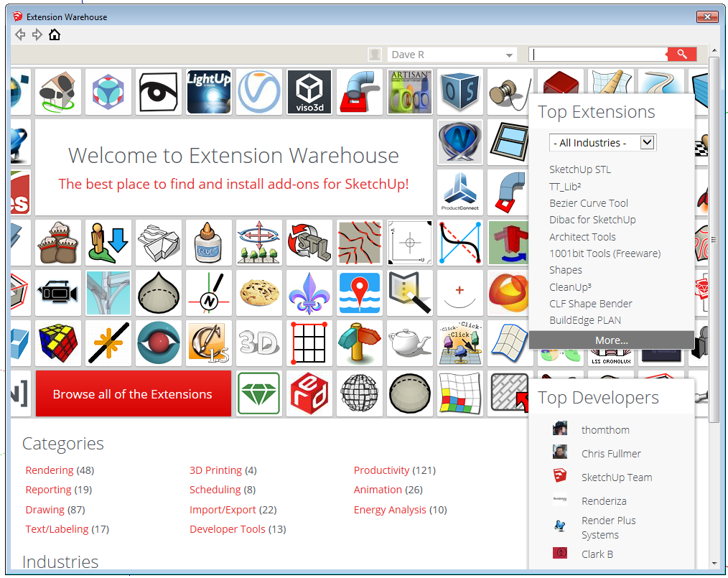Select the black eye extension icon
This screenshot has width=728, height=578.
159,92
